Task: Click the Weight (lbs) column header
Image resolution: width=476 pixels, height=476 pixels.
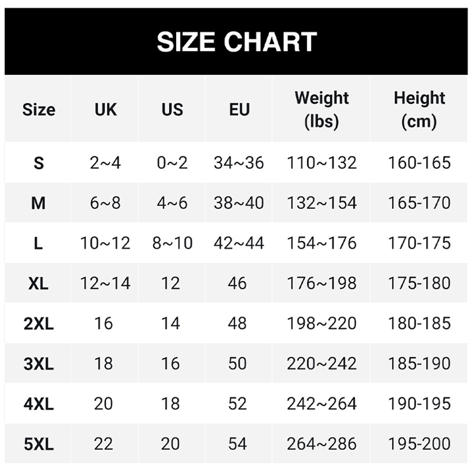Action: click(321, 109)
